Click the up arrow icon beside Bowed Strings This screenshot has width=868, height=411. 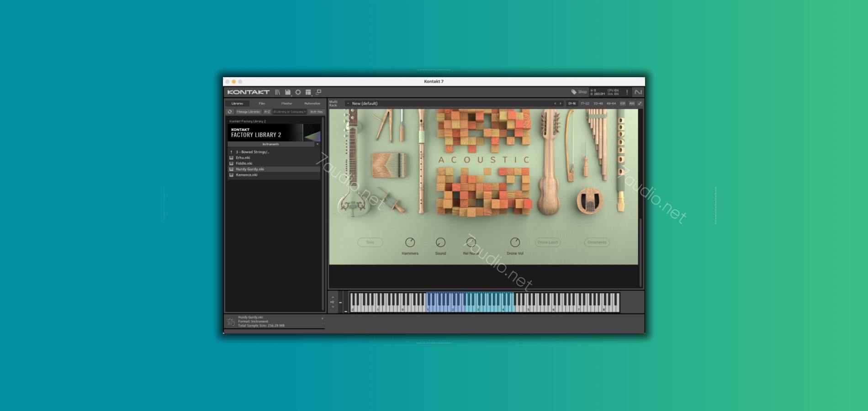click(x=231, y=152)
